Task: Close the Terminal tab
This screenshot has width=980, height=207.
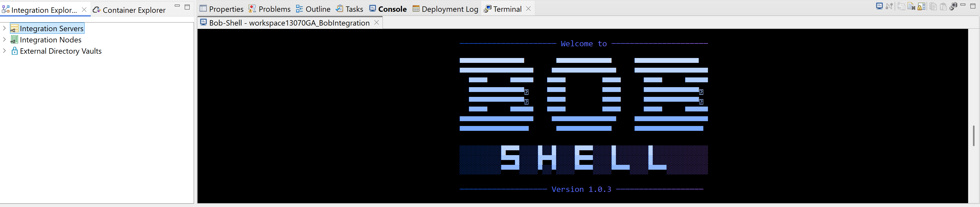Action: click(528, 9)
